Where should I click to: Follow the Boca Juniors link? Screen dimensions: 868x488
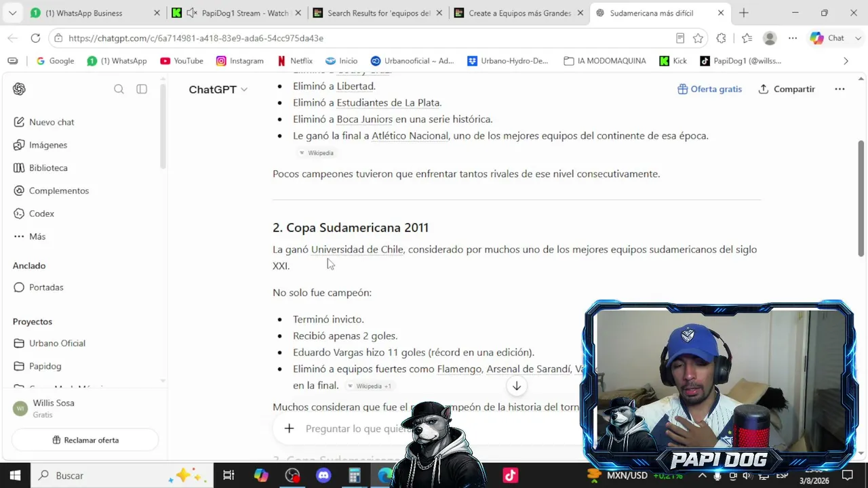[x=365, y=119]
